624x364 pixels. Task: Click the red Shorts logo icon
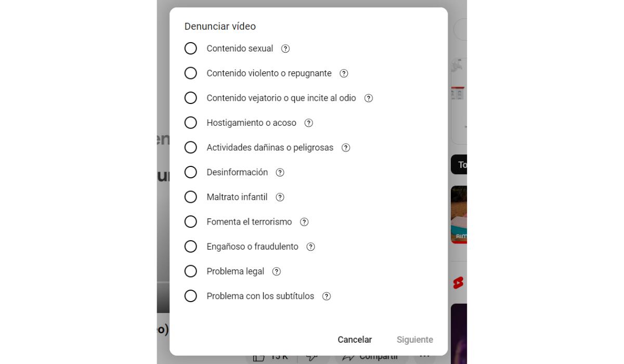[458, 283]
